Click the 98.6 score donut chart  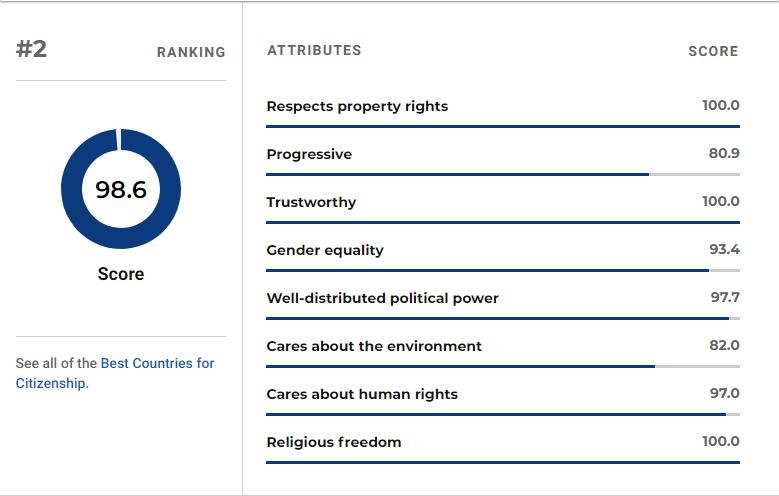pos(121,189)
